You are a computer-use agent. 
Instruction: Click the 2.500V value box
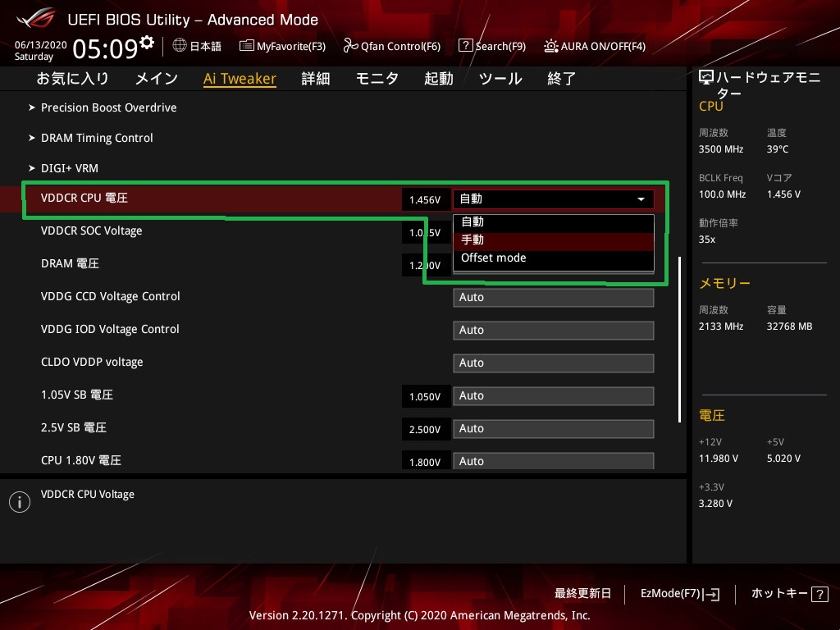point(426,429)
